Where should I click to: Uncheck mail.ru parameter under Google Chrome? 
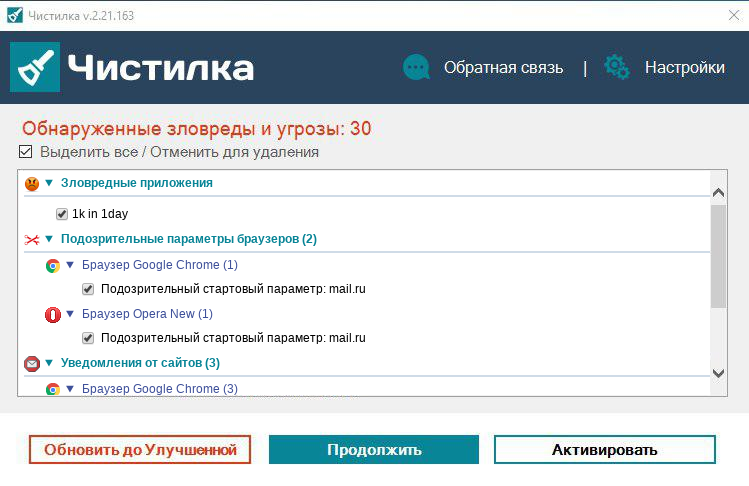[x=88, y=289]
